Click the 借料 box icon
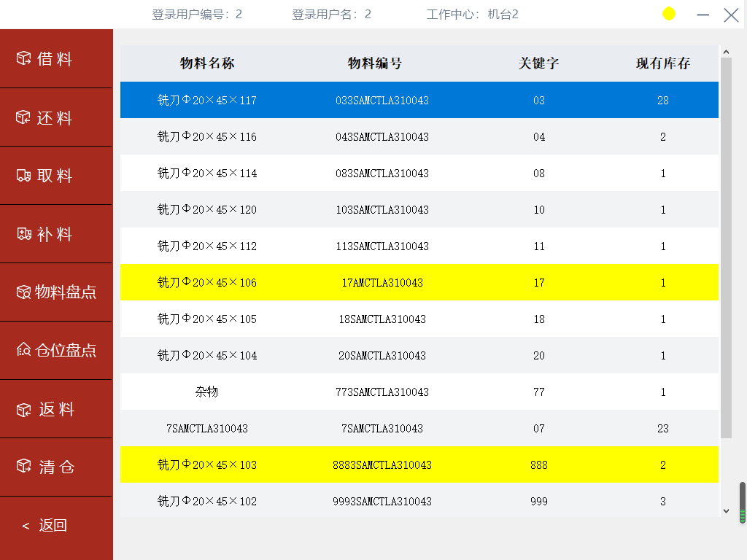747x560 pixels. 23,58
